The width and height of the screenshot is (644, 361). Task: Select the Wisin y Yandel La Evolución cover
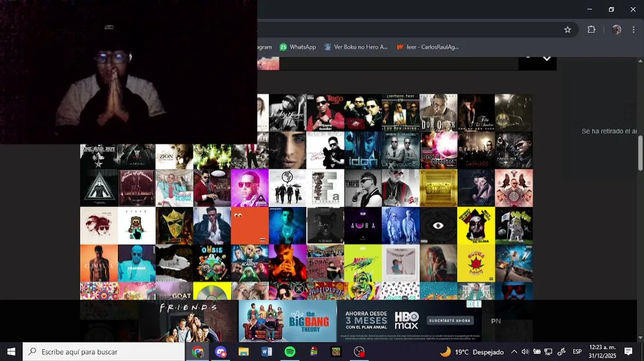pyautogui.click(x=401, y=150)
